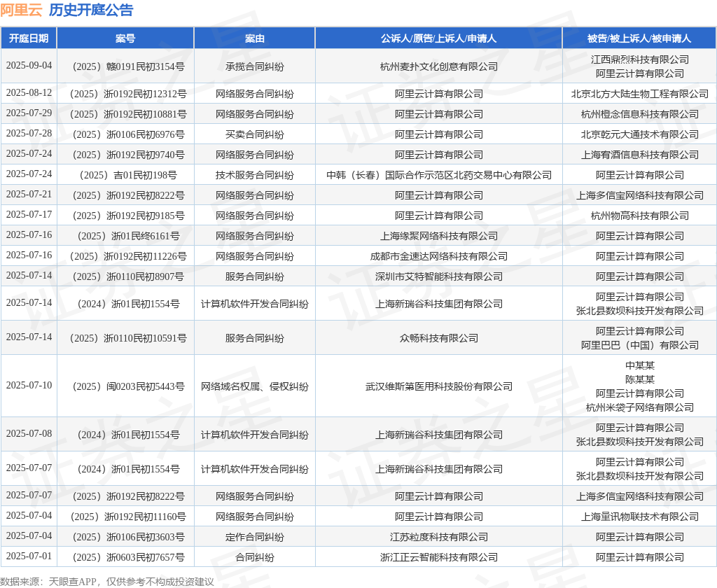Click case number "(2025)浙0192民初11160号"
The image size is (717, 588).
tap(128, 517)
